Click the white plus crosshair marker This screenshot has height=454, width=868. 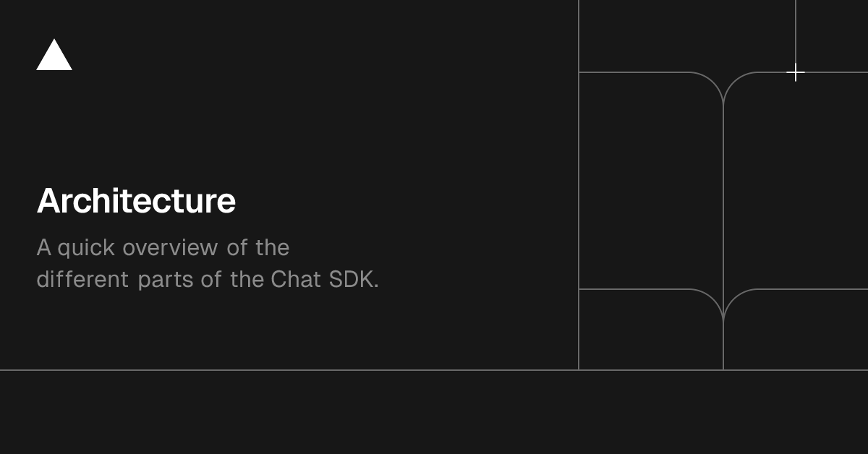click(796, 72)
